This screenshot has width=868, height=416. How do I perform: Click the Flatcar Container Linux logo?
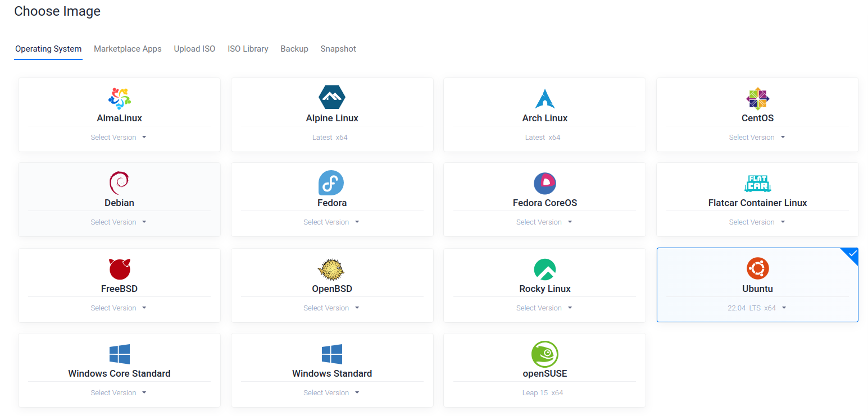(x=757, y=184)
